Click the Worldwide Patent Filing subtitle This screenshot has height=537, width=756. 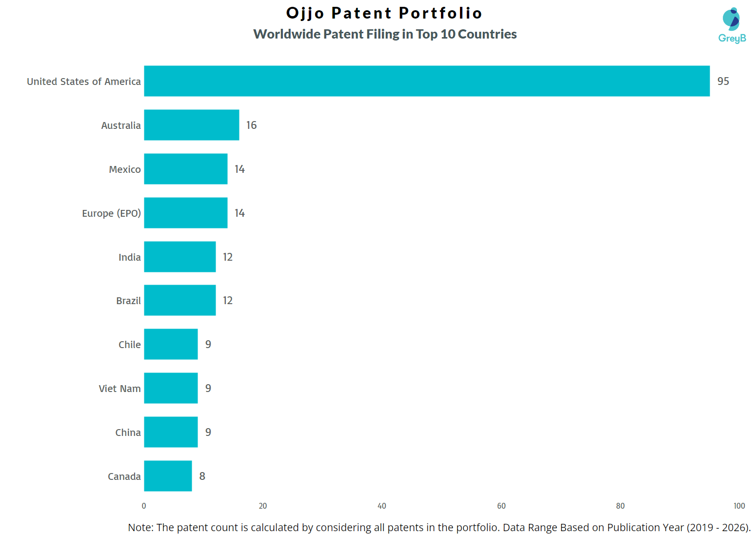tap(385, 34)
